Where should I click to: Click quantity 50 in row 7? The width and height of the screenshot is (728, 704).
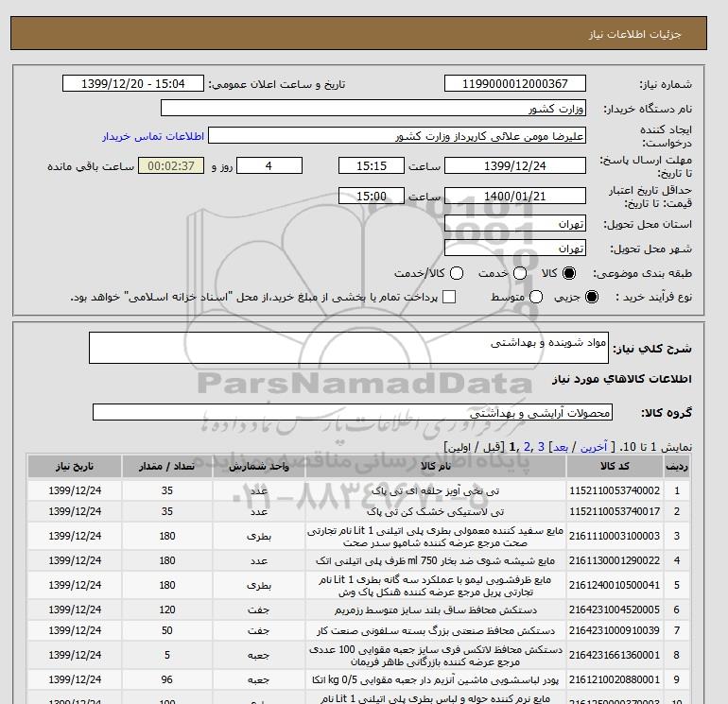pyautogui.click(x=167, y=630)
